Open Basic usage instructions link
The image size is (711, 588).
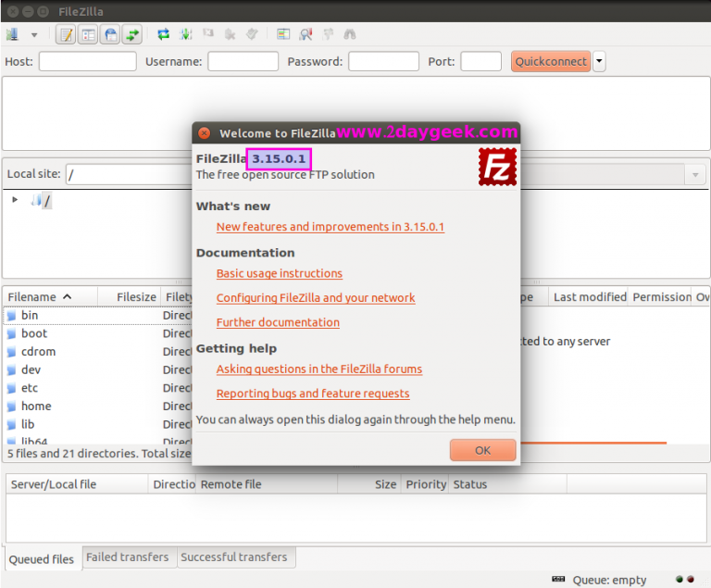point(280,273)
